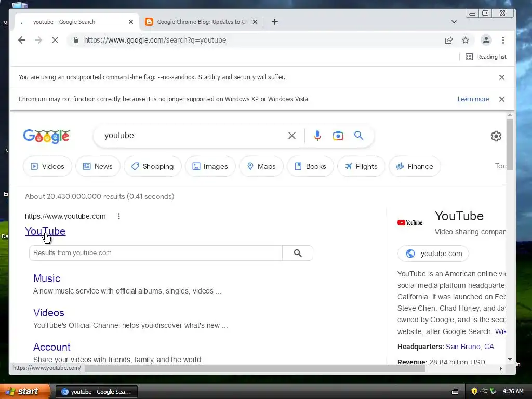
Task: Stop loading the page with the X button
Action: pos(55,40)
